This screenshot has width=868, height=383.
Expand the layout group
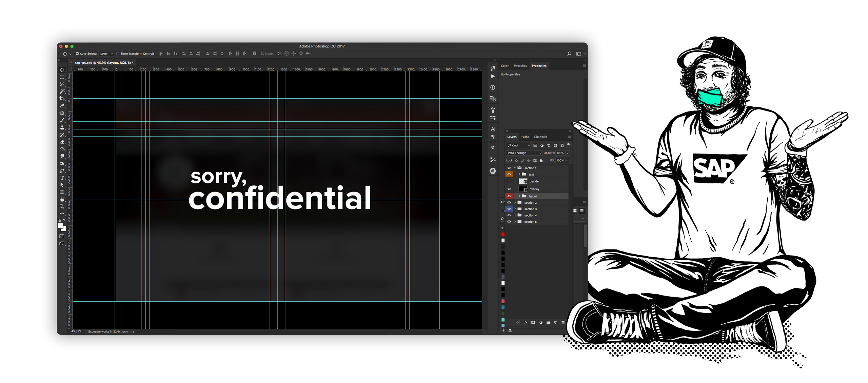pos(519,196)
